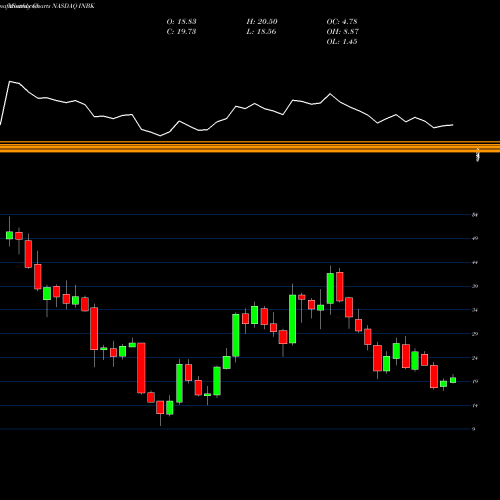Click the 'OL: 1.45' reading

click(x=342, y=42)
